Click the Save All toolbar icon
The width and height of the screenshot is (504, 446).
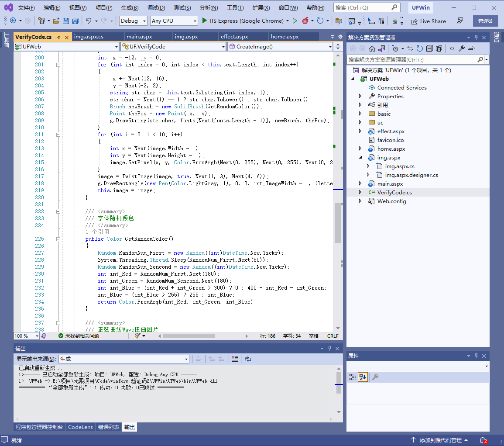point(75,21)
